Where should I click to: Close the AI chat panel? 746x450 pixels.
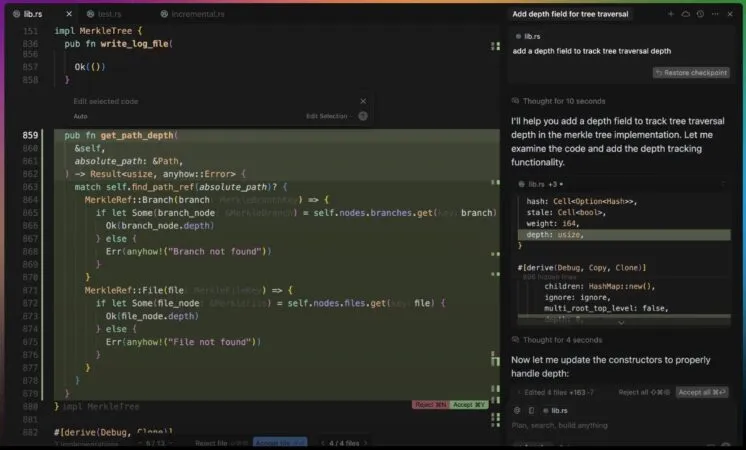(x=730, y=14)
